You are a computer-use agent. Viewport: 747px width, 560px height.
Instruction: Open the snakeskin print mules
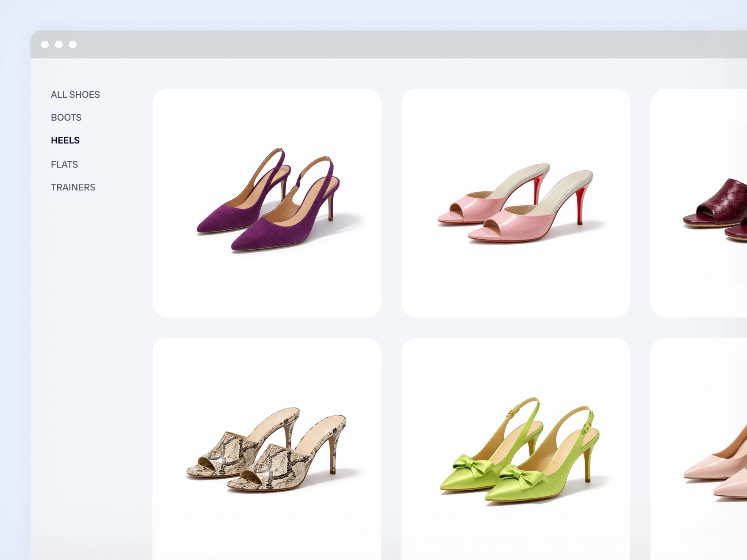267,450
